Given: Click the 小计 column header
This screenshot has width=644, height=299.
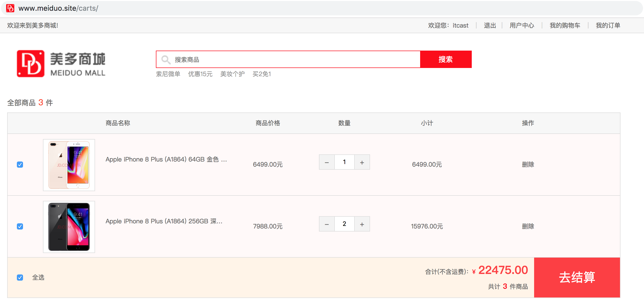Looking at the screenshot, I should click(427, 123).
